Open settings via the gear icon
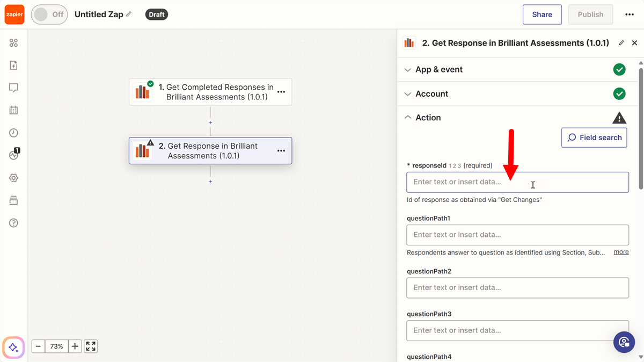This screenshot has height=362, width=644. coord(13,177)
